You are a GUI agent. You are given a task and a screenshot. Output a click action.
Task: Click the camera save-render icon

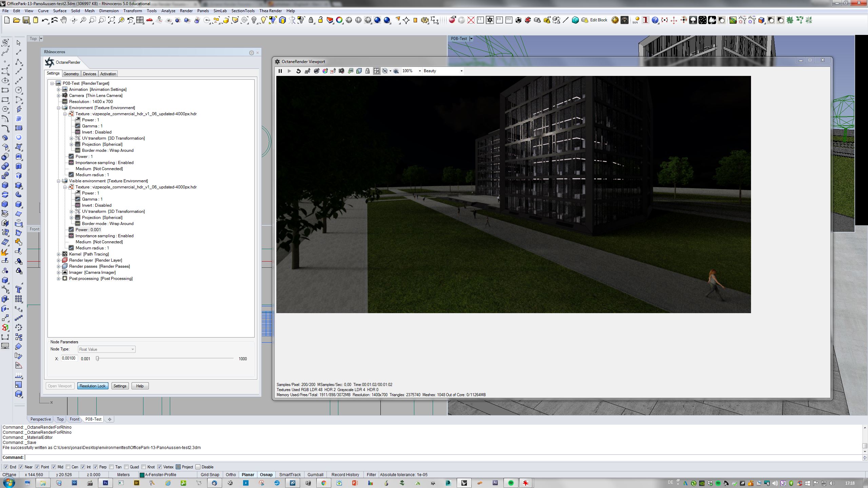(341, 71)
